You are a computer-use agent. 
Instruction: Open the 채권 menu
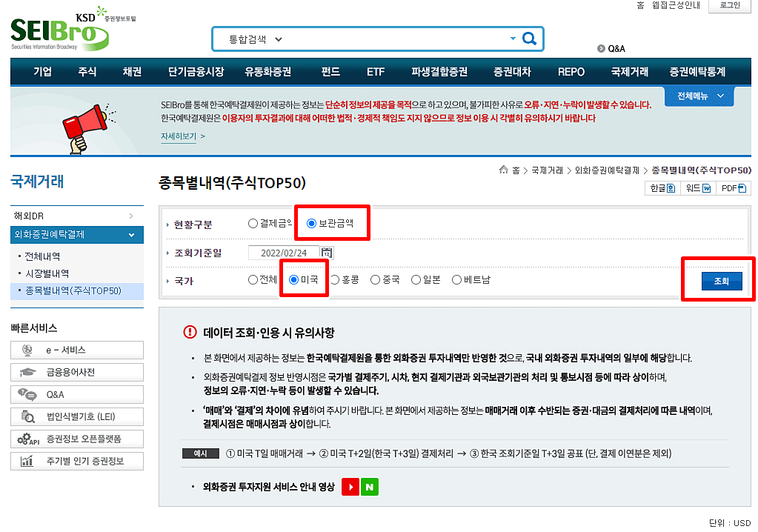point(132,72)
